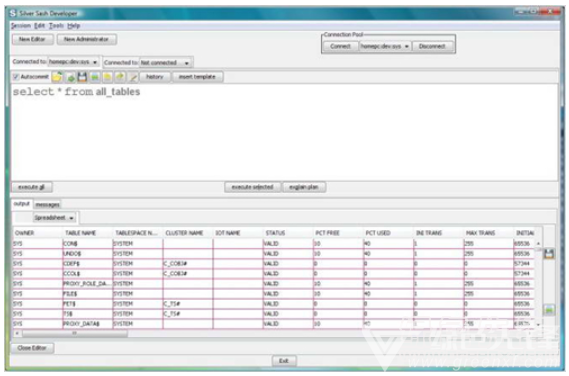Click the left arrow of the horizontal scrollbar
Screen dimensions: 569x376
coord(17,333)
